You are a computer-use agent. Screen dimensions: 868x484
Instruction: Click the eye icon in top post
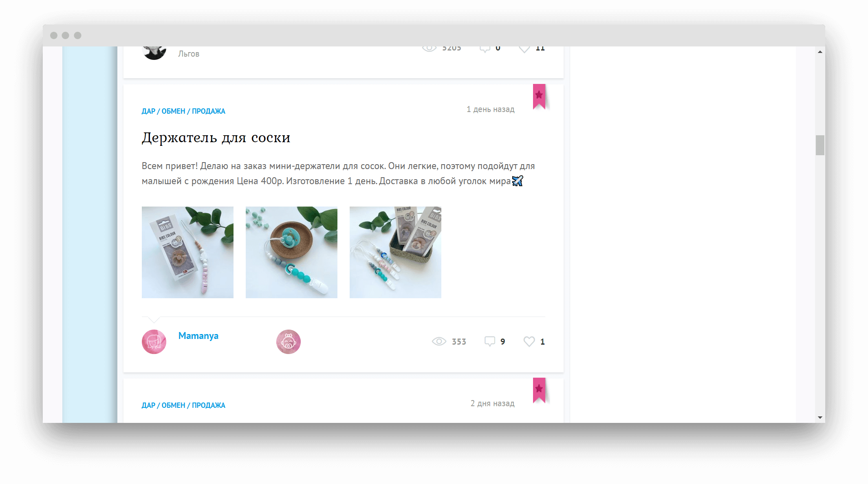429,48
